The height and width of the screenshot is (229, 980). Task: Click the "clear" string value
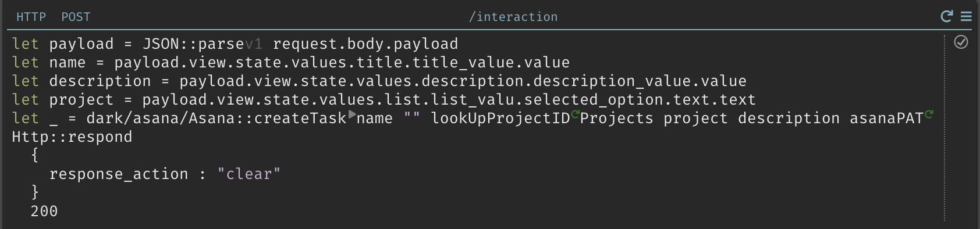coord(249,174)
